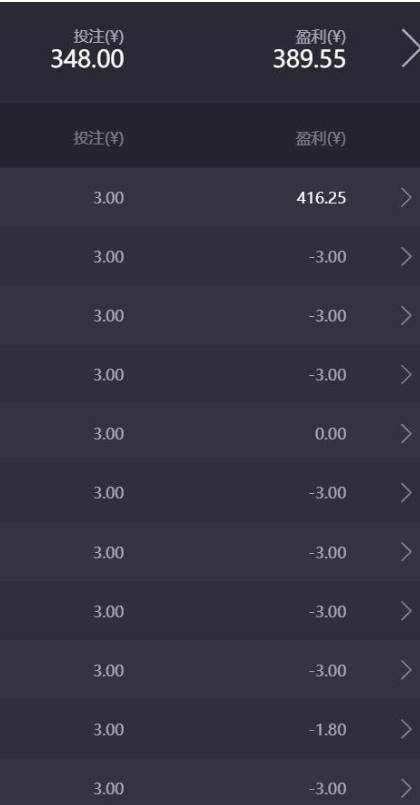Viewport: 420px width, 805px height.
Task: Open chevron on row directly above 0.00
Action: [x=406, y=375]
